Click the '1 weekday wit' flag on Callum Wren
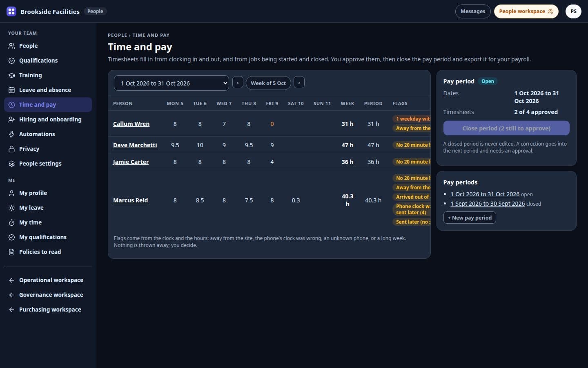Screen dimensions: 588x368 click(x=412, y=119)
